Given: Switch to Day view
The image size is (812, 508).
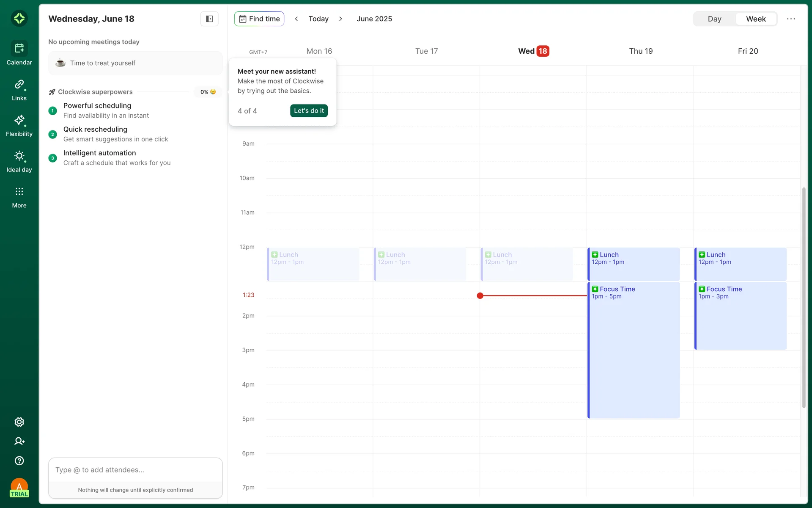Looking at the screenshot, I should click(714, 19).
